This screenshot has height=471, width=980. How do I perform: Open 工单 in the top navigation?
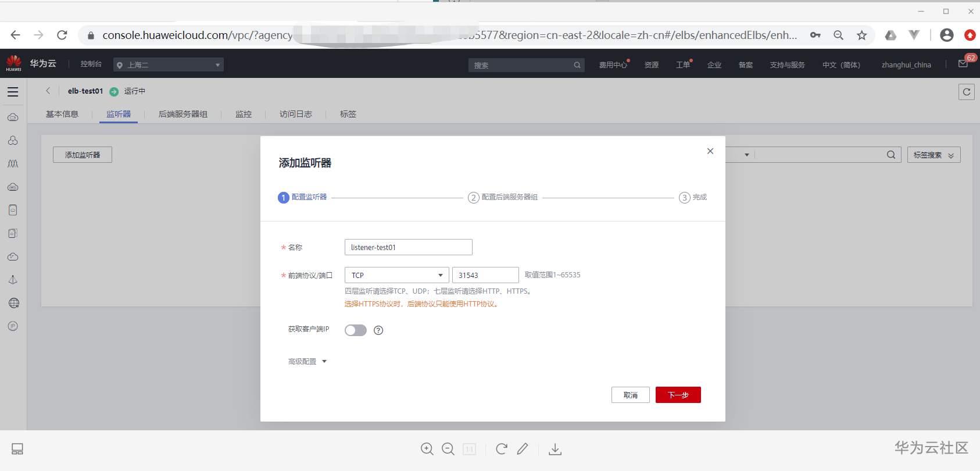(683, 65)
